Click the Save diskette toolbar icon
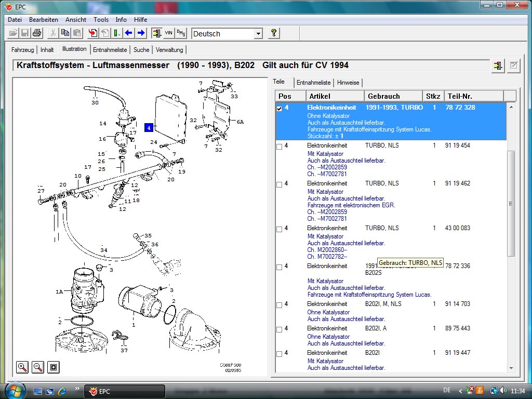The height and width of the screenshot is (399, 532). tap(25, 33)
